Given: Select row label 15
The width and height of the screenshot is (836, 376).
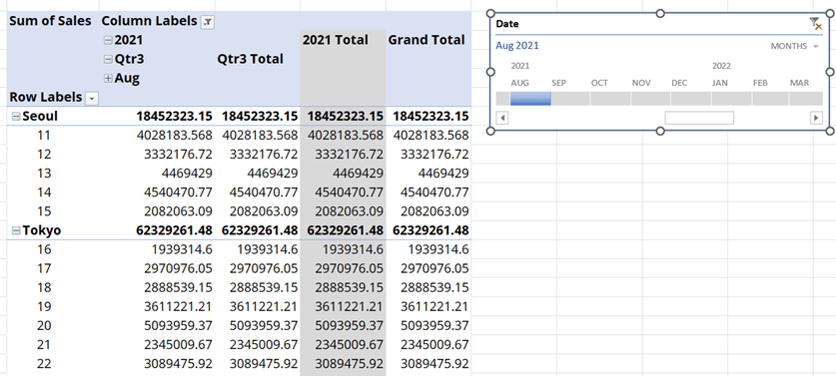Looking at the screenshot, I should [x=44, y=211].
